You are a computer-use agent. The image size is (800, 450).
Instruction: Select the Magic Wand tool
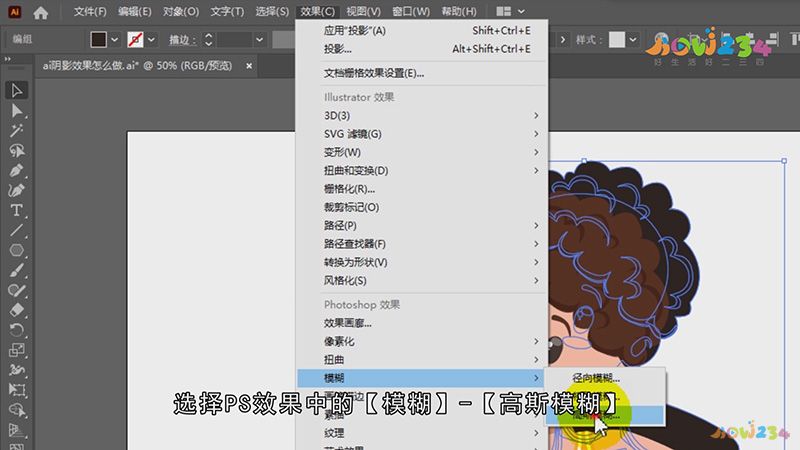tap(16, 131)
